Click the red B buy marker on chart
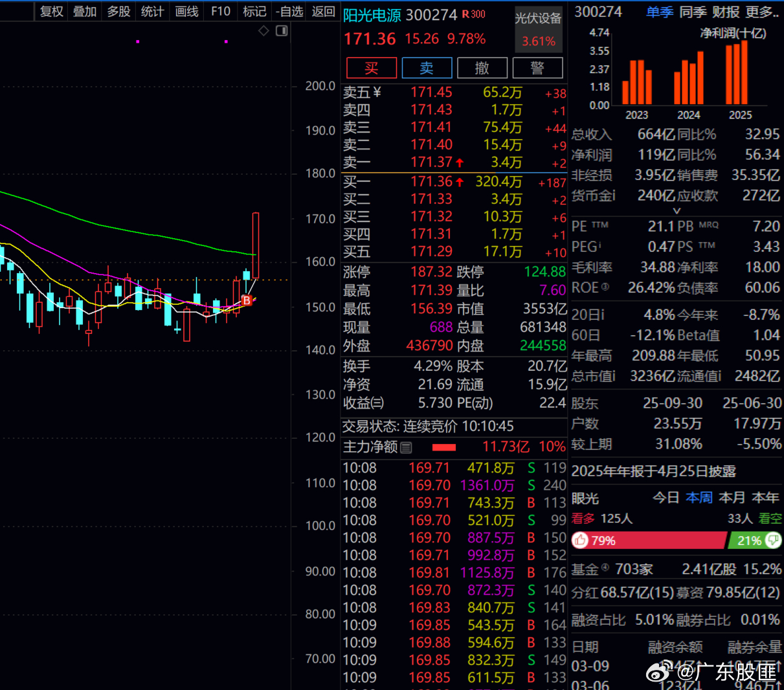Viewport: 784px width, 690px height. pyautogui.click(x=247, y=300)
